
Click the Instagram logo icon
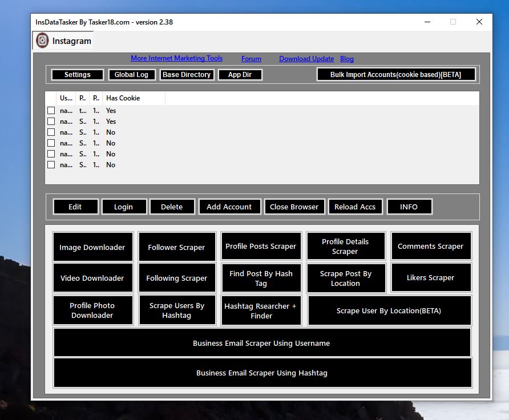[x=42, y=41]
